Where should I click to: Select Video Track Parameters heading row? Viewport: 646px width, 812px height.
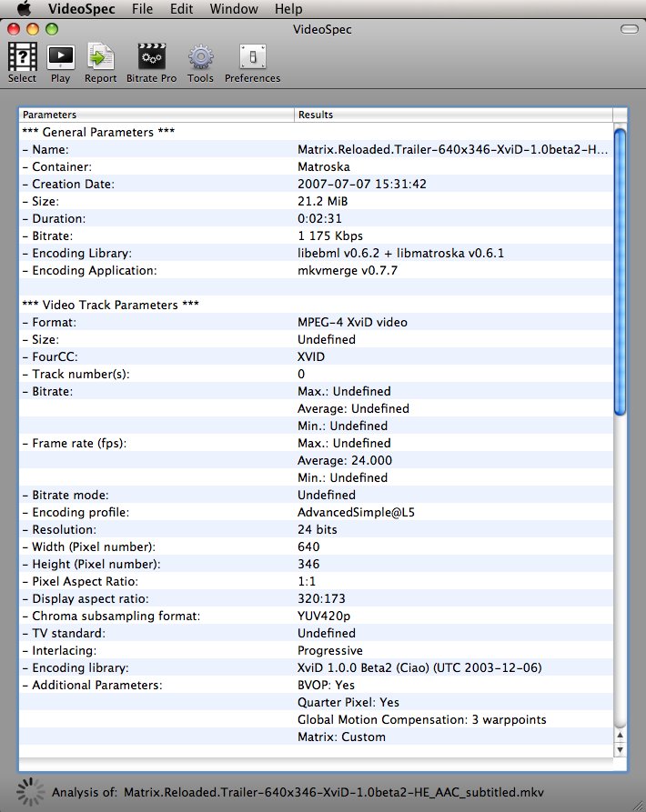point(316,305)
